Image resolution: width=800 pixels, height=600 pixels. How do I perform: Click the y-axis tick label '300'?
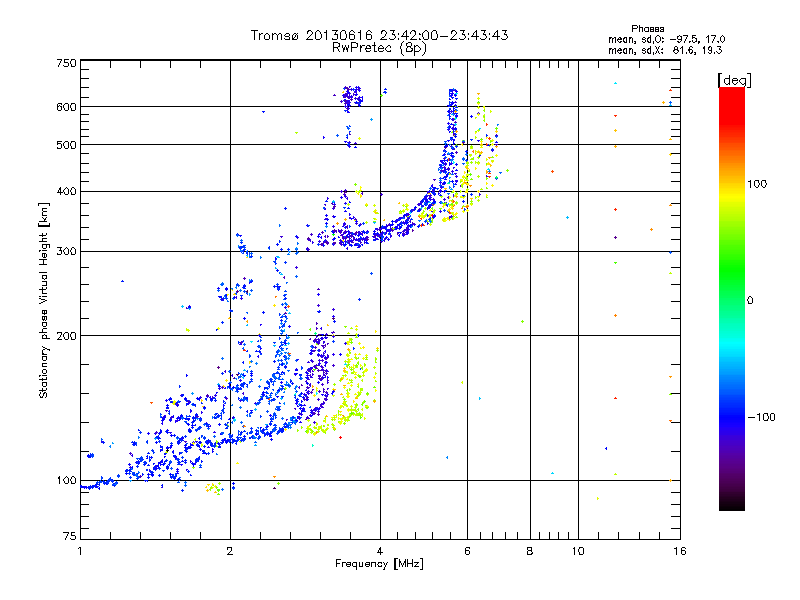coord(66,252)
